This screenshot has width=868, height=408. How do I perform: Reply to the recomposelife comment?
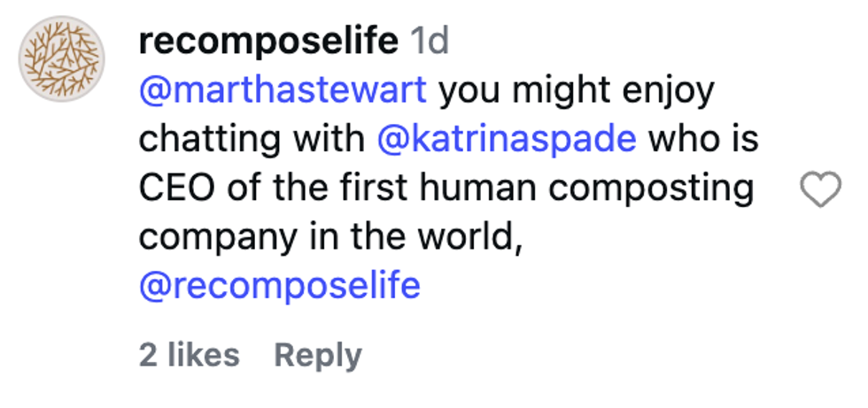(318, 355)
